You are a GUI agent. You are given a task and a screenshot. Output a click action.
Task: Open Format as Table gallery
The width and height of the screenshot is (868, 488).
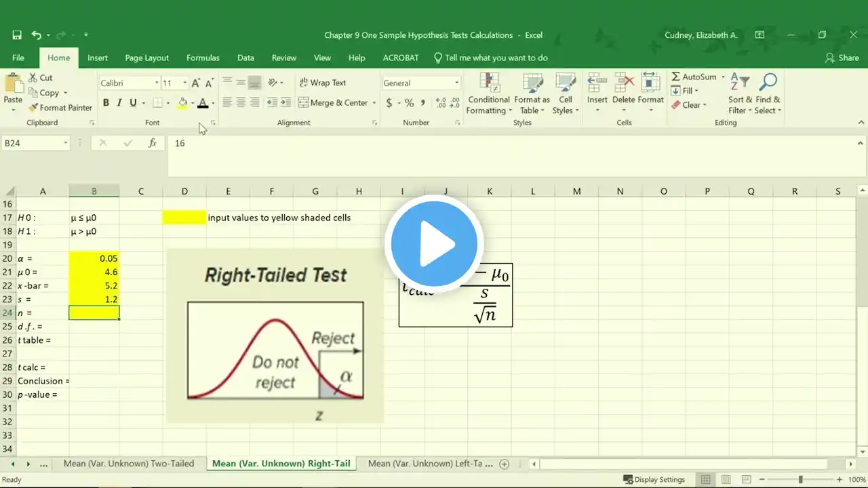click(532, 94)
